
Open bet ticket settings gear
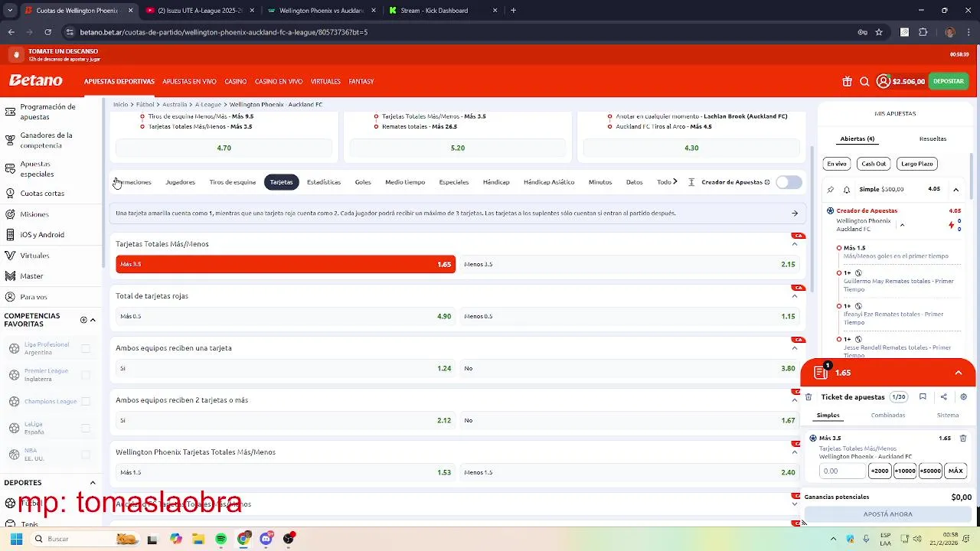[964, 397]
